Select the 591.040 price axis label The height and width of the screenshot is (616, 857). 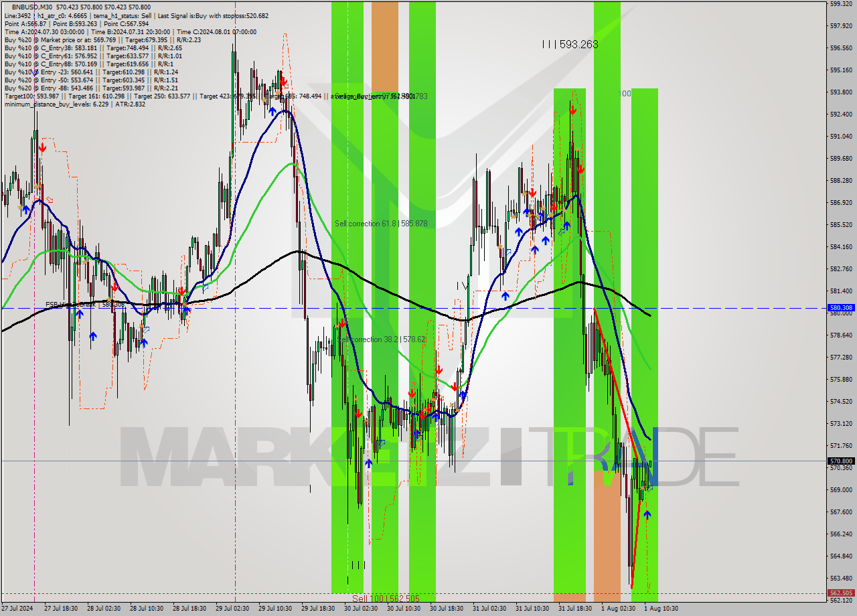pyautogui.click(x=841, y=136)
